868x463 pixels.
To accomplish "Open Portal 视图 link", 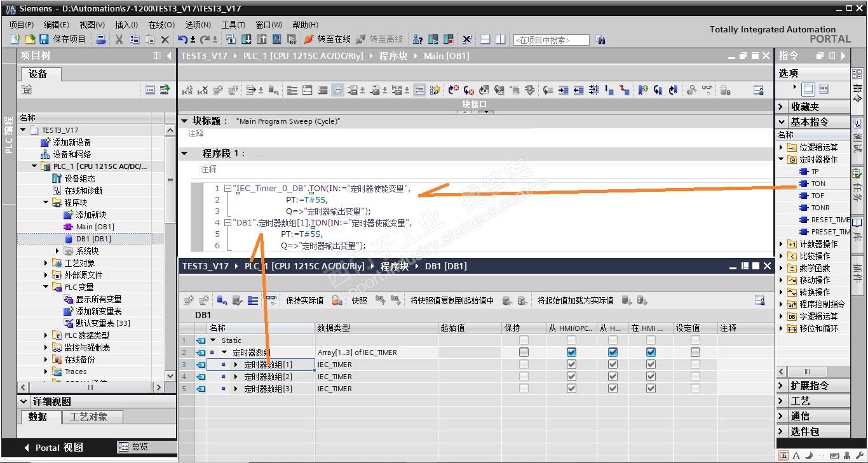I will point(53,448).
